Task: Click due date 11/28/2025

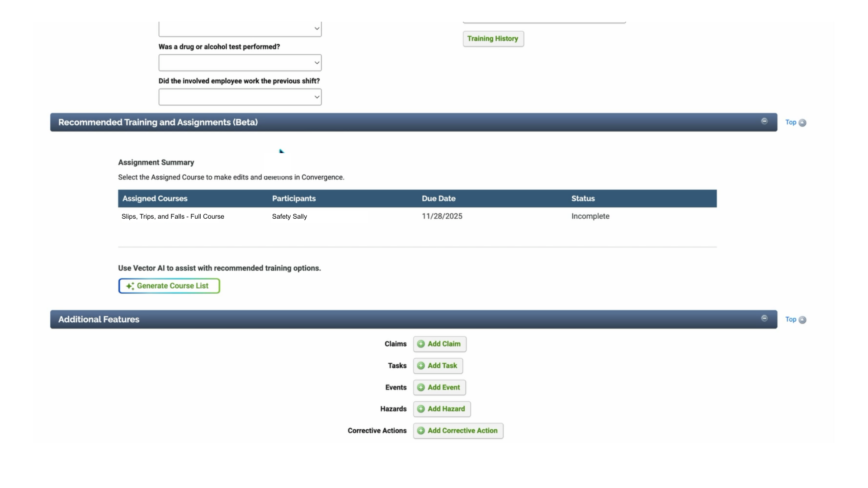Action: pyautogui.click(x=442, y=216)
